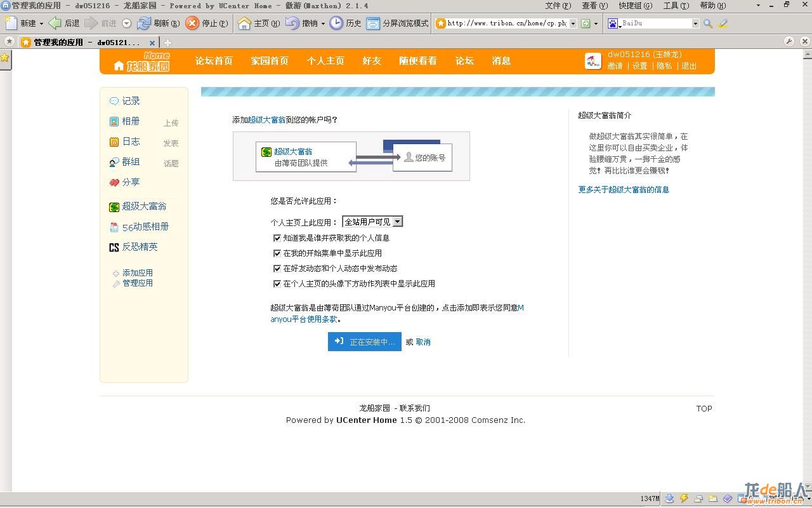Uncheck 在我的开始菜单中显示此应用
The image size is (812, 508).
(277, 253)
